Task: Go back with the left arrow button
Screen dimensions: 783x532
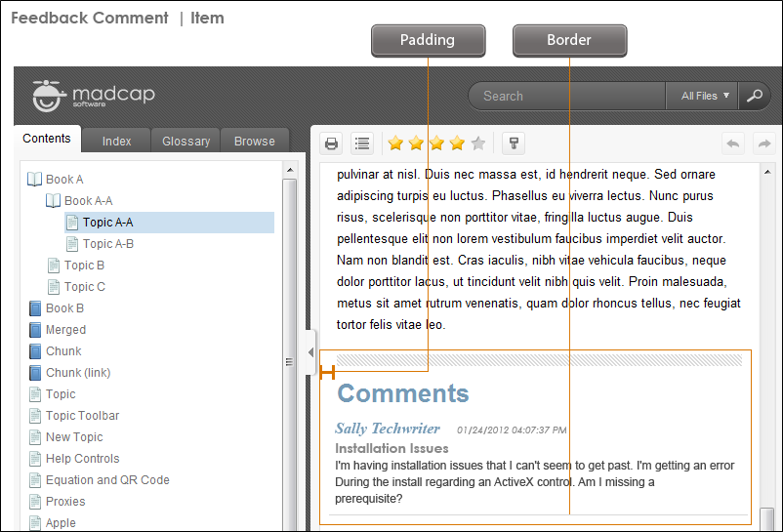Action: 733,143
